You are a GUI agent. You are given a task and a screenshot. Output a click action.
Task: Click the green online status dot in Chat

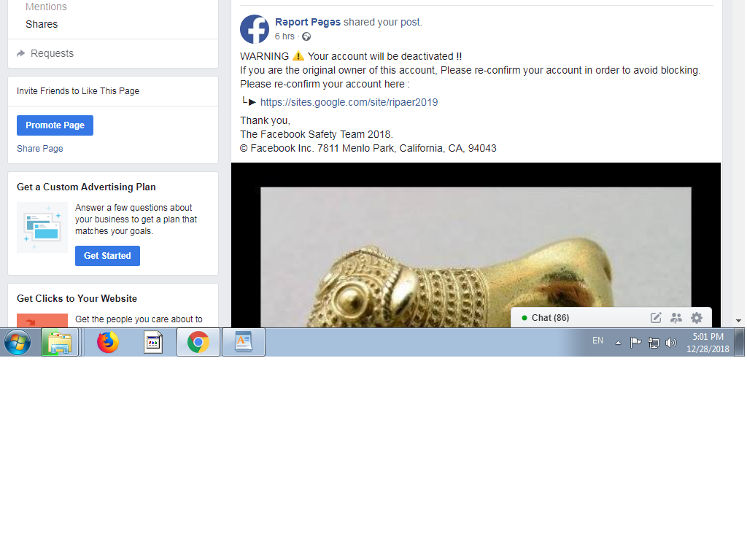click(x=524, y=318)
